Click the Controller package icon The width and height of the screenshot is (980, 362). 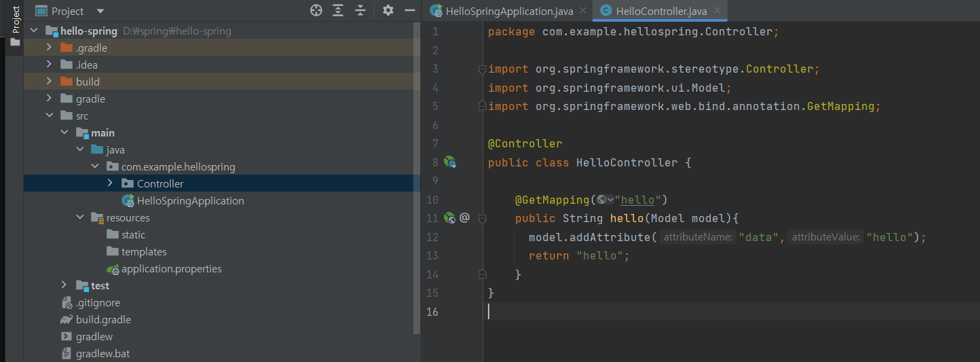click(x=127, y=184)
